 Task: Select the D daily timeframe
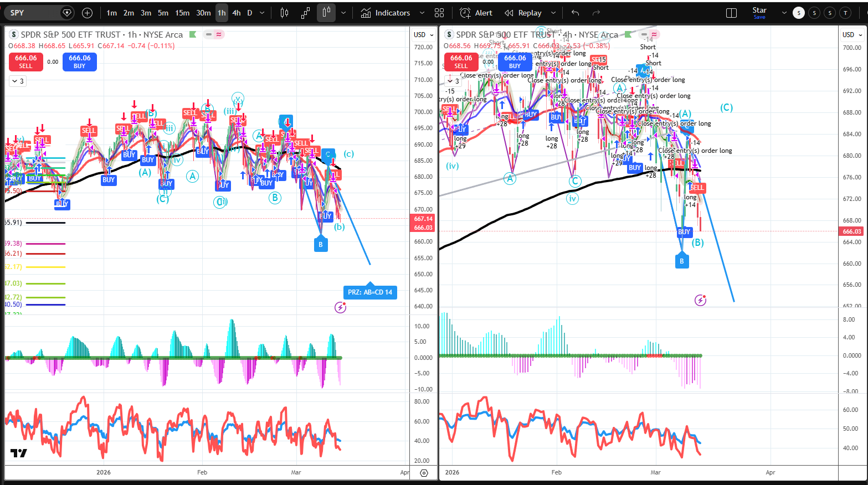(250, 13)
